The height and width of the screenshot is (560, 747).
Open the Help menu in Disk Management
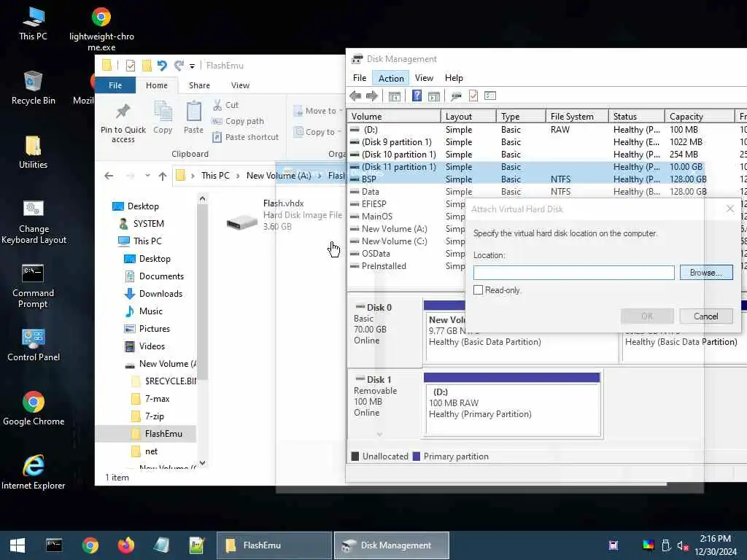click(454, 78)
